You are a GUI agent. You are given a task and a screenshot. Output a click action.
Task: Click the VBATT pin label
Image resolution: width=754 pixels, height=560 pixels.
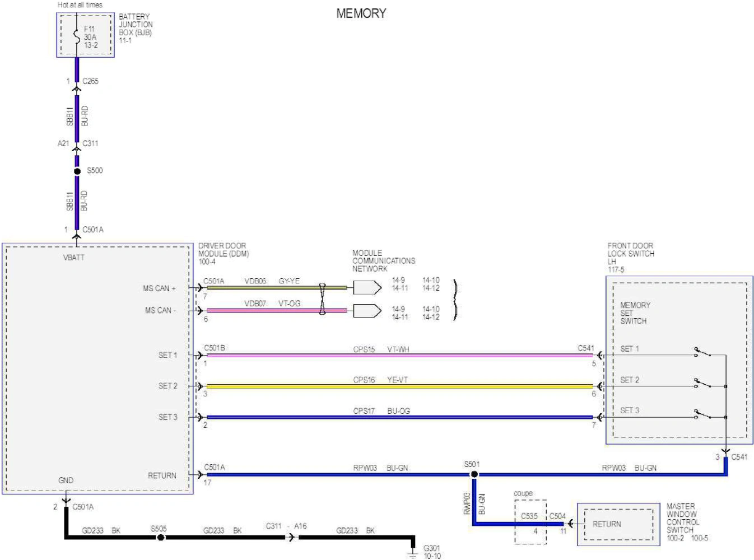(x=74, y=258)
